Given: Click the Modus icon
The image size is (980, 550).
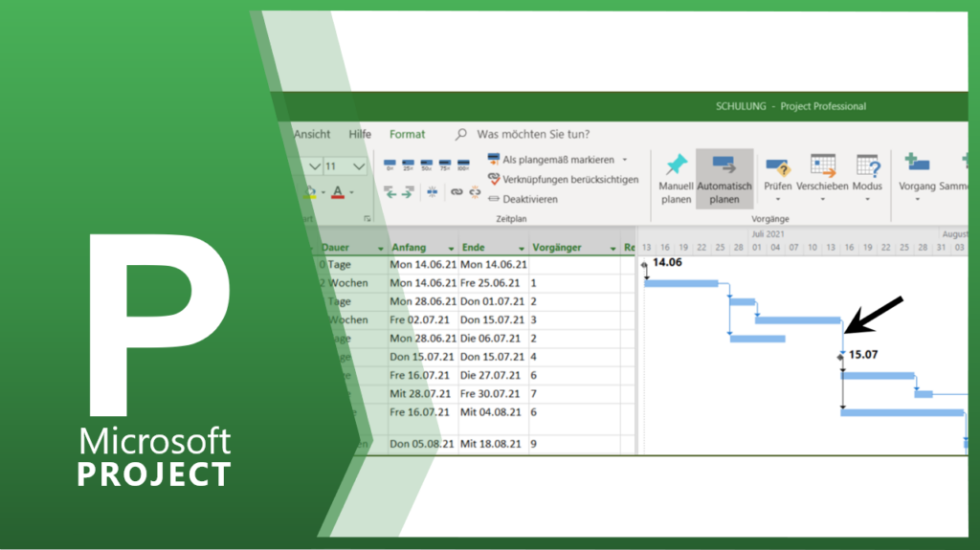Looking at the screenshot, I should (867, 165).
